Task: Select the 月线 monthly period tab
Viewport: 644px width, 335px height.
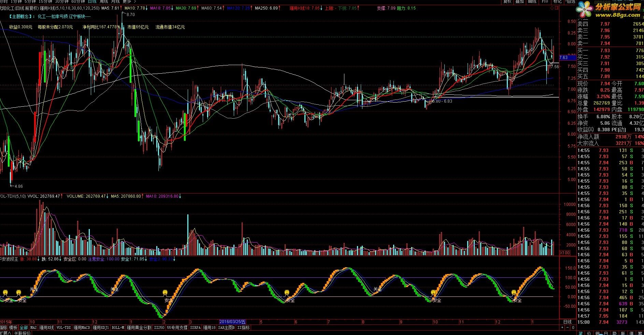Action: [115, 1]
